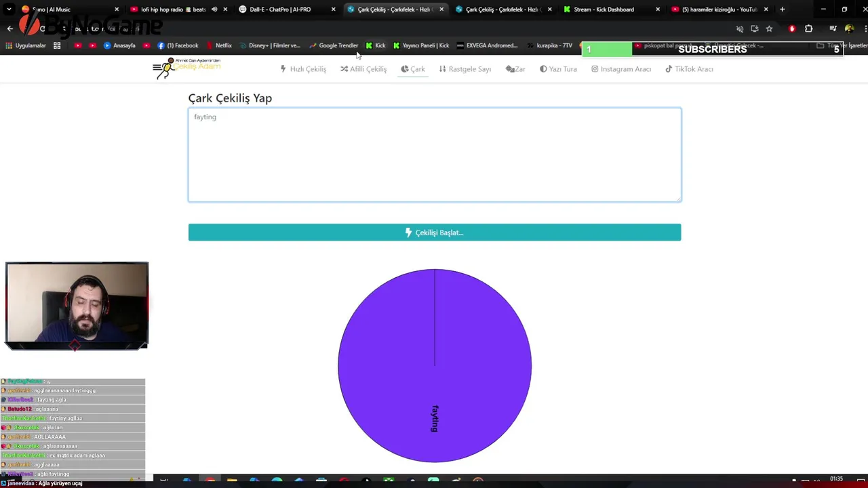
Task: Click chat message 'AGLLAAAAA'
Action: (x=50, y=437)
